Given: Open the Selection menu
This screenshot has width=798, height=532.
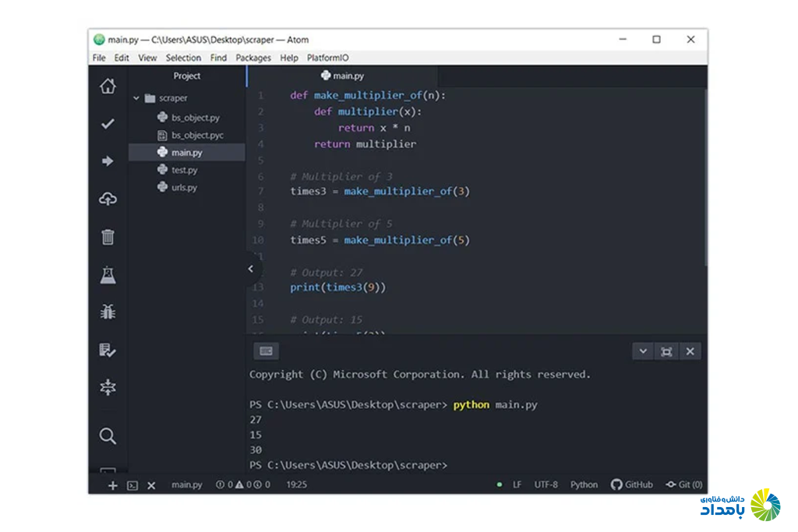Looking at the screenshot, I should click(x=183, y=58).
